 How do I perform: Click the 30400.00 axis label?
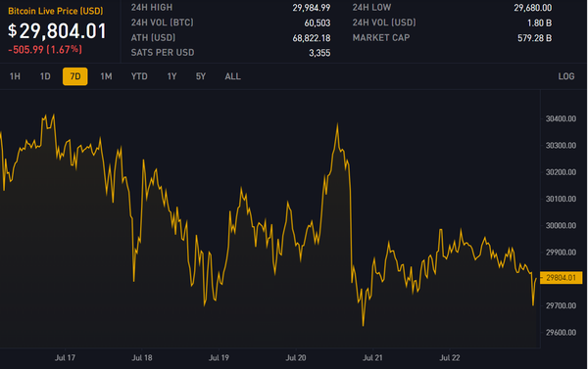click(x=561, y=118)
